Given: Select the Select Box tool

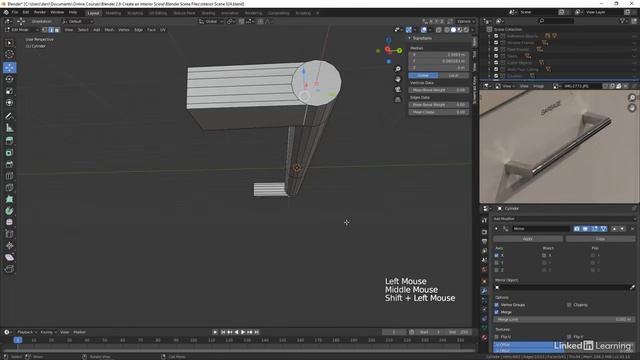Looking at the screenshot, I should click(9, 43).
